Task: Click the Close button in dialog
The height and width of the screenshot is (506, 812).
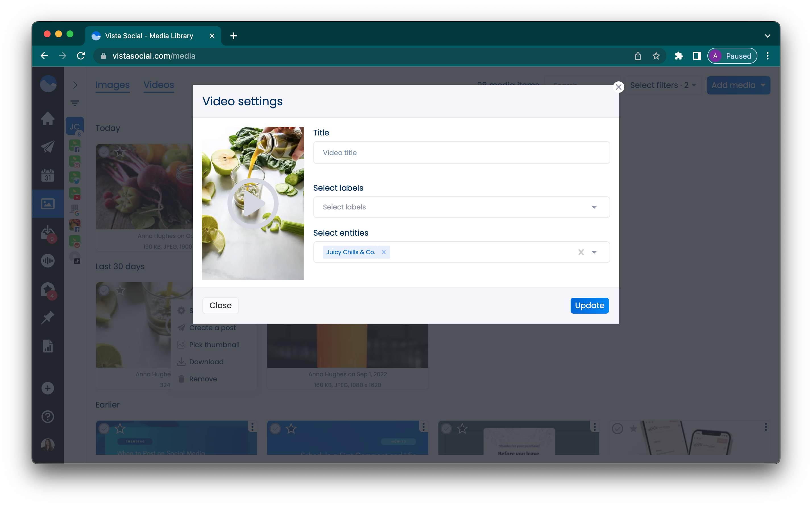Action: click(220, 306)
